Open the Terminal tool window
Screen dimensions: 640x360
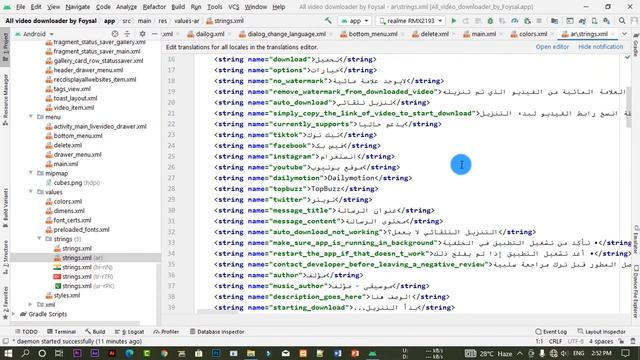61,332
